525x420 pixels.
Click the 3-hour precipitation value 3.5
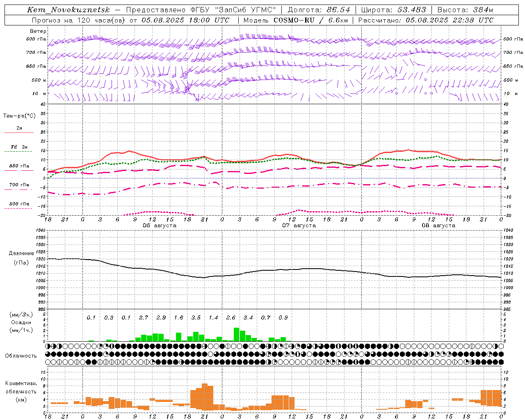196,318
